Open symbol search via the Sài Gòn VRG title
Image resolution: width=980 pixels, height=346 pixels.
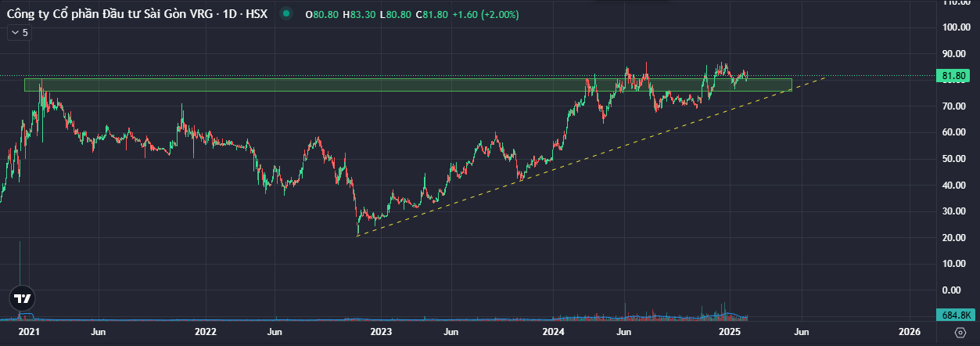pyautogui.click(x=137, y=14)
